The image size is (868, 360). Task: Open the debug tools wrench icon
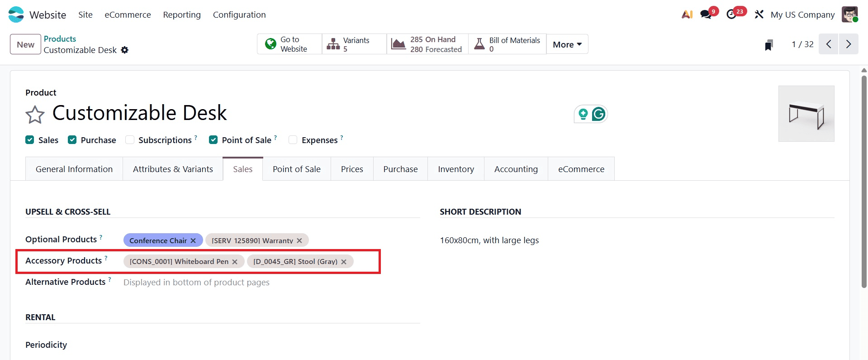[759, 14]
